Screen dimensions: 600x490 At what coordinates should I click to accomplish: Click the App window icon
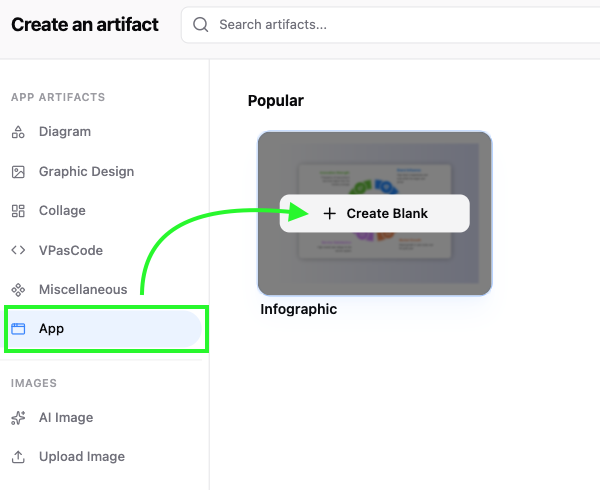click(18, 329)
